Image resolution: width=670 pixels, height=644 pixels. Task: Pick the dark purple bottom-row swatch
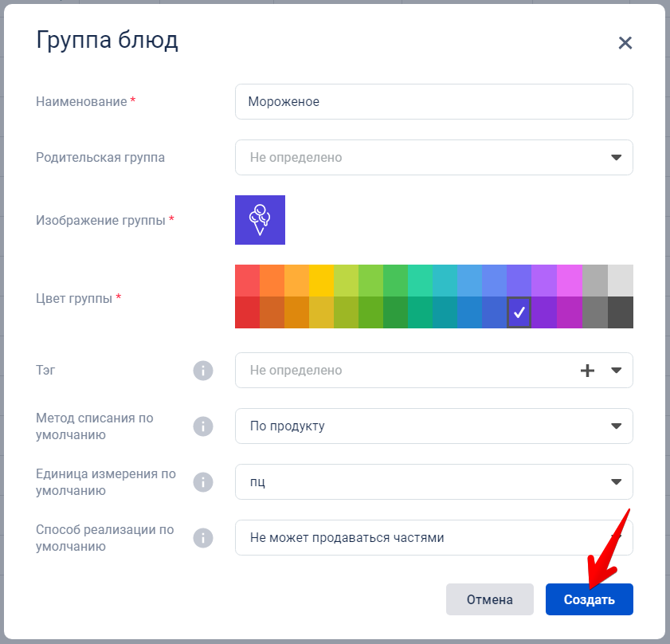pos(544,312)
